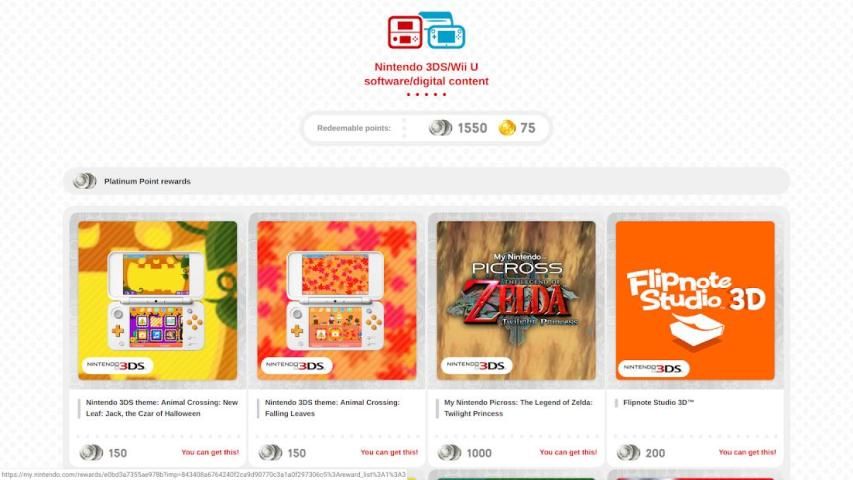Click the gold coin icon beside 75
Viewport: 853px width, 480px height.
[x=507, y=128]
